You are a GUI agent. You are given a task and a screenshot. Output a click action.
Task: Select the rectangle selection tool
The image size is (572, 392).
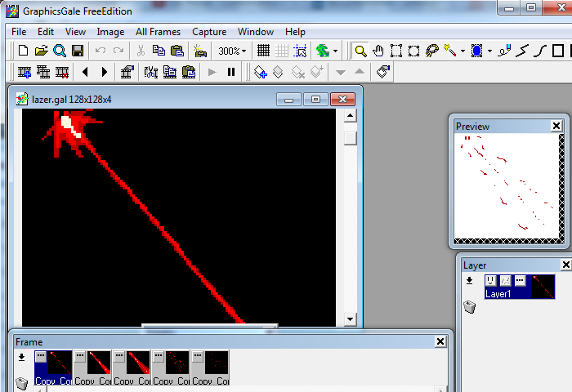click(x=396, y=51)
